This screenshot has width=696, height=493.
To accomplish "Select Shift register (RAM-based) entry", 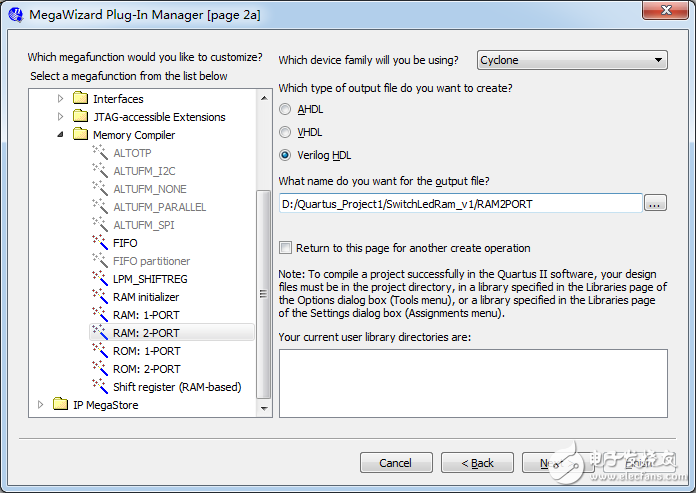I will (x=177, y=387).
